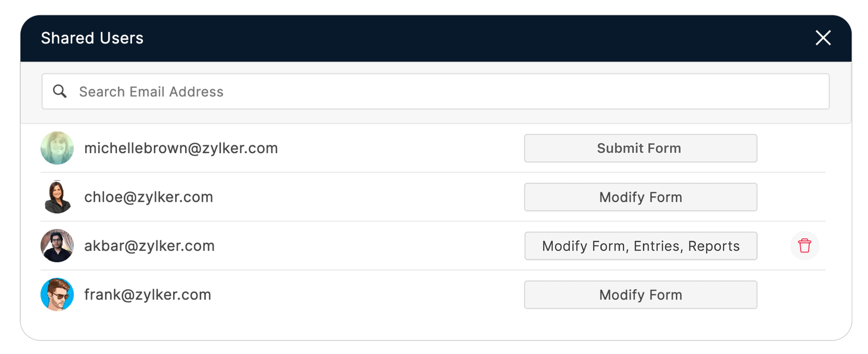Click the gray panel surrounding the search box
The width and height of the screenshot is (868, 354).
[x=438, y=117]
